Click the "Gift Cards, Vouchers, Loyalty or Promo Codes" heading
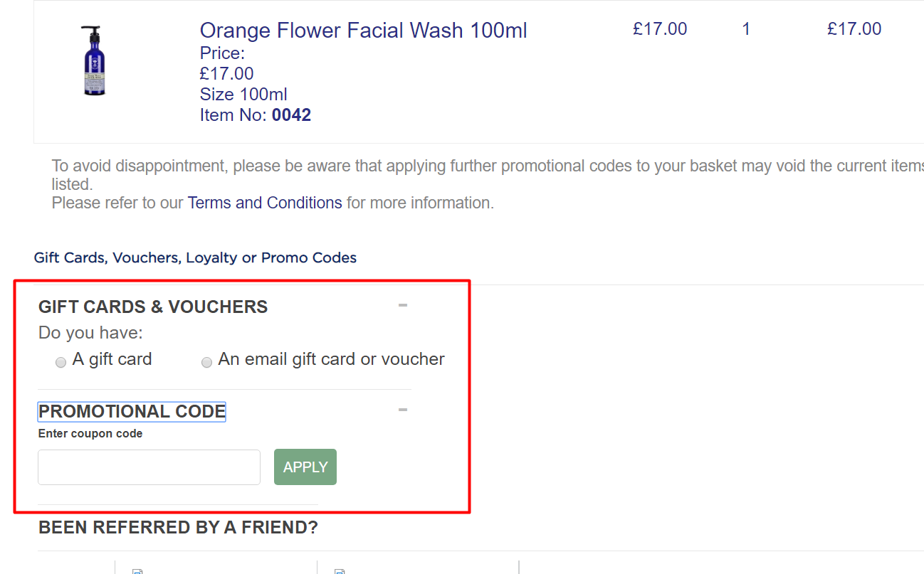Viewport: 924px width, 574px height. coord(195,257)
